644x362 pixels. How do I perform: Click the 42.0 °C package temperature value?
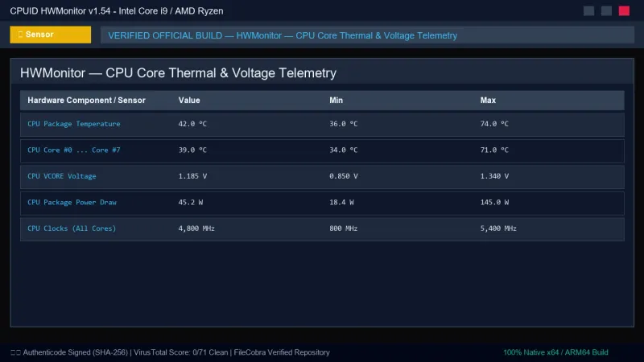(192, 124)
